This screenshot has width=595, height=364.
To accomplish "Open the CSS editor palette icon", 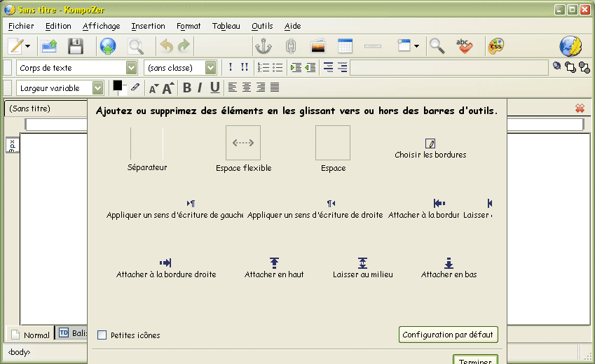I will click(495, 47).
